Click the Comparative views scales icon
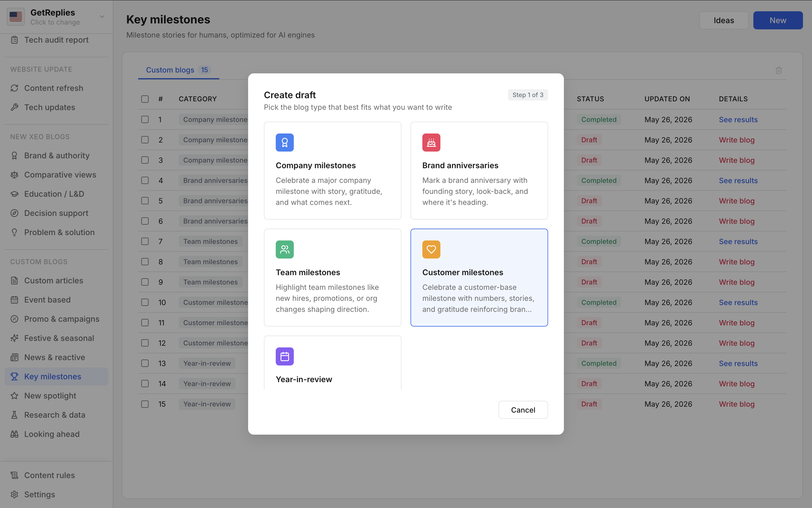This screenshot has width=812, height=508. point(14,175)
